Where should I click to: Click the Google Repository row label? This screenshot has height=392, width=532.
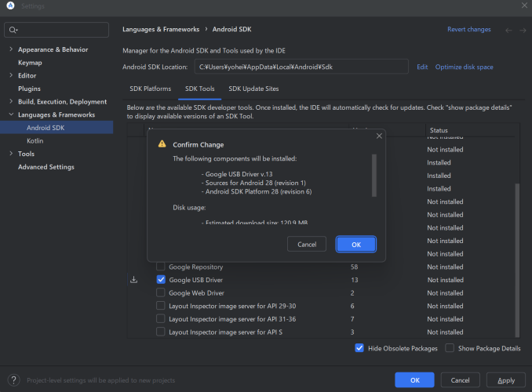click(195, 267)
